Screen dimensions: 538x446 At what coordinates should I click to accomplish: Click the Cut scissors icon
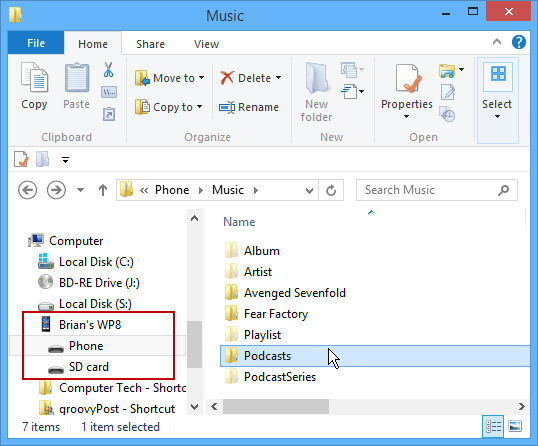pos(108,70)
